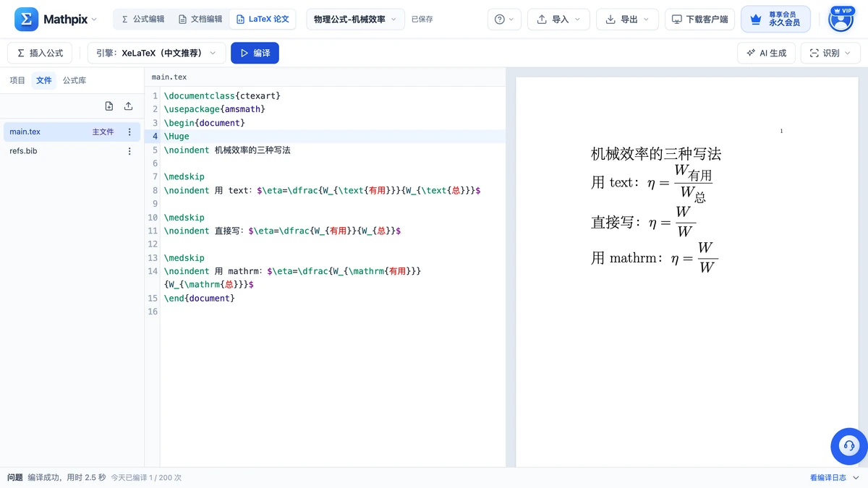Select the LaTeX 论文 tab
Viewport: 868px width, 488px height.
263,20
